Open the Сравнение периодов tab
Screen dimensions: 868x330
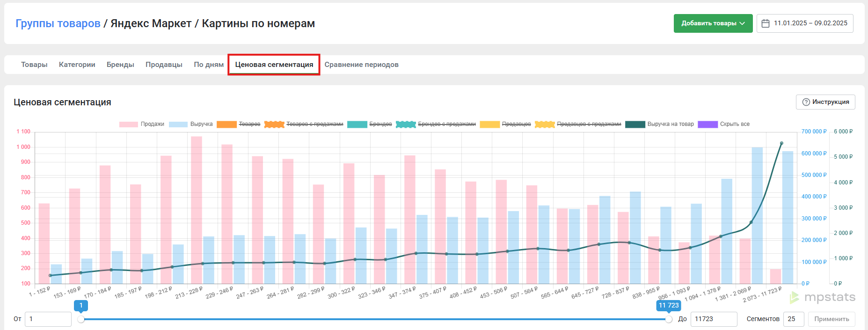click(362, 65)
